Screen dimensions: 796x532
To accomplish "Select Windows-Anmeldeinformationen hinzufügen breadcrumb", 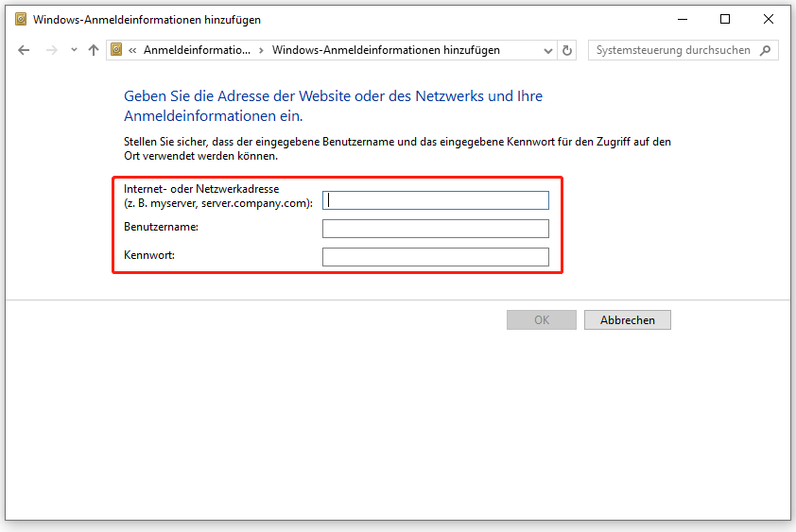I will [386, 50].
